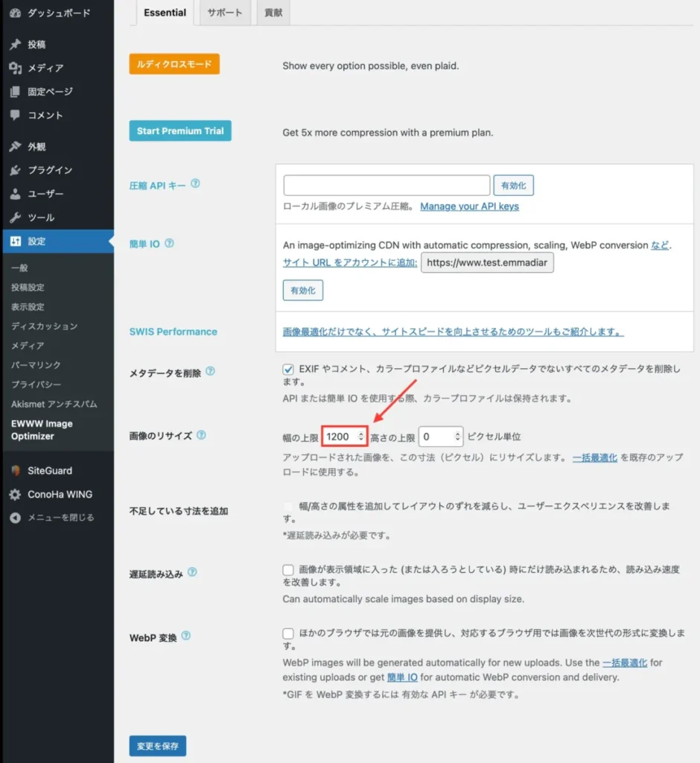Open 投稿設定 submenu item
Screen dimensions: 700x763
tap(28, 287)
